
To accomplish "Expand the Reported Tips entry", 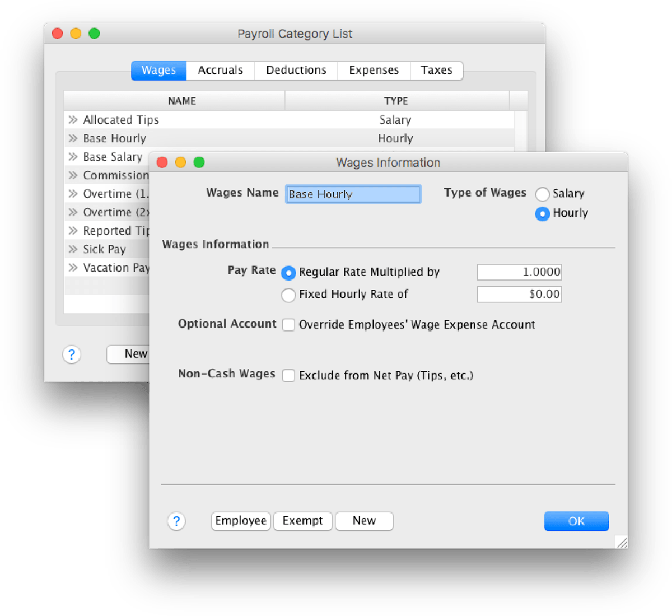I will (x=73, y=230).
